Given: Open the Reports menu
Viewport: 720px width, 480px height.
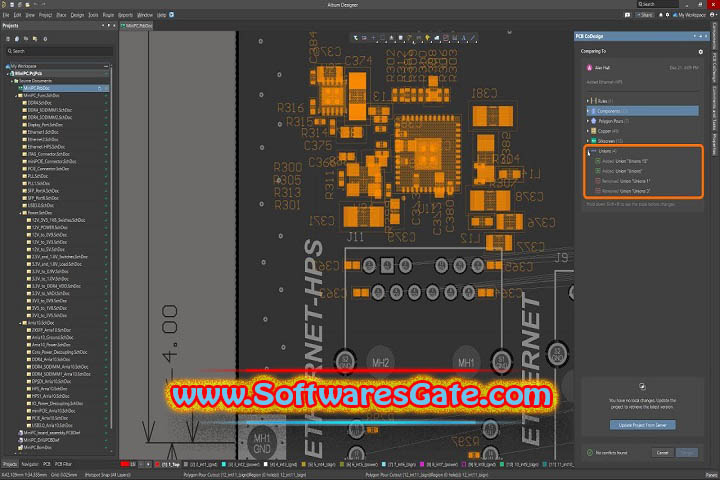Looking at the screenshot, I should [125, 15].
